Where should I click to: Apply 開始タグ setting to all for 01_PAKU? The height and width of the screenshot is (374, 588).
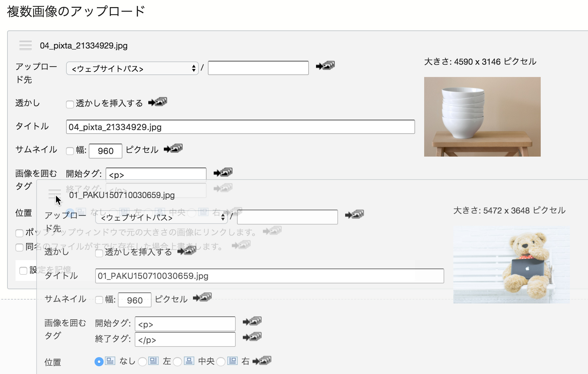coord(252,321)
